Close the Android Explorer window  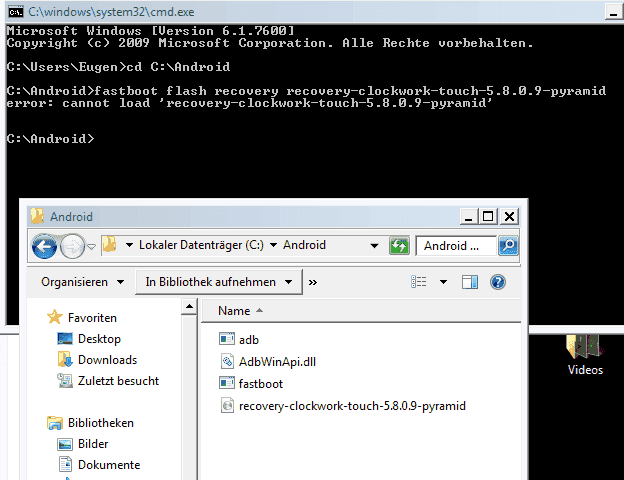pos(509,217)
